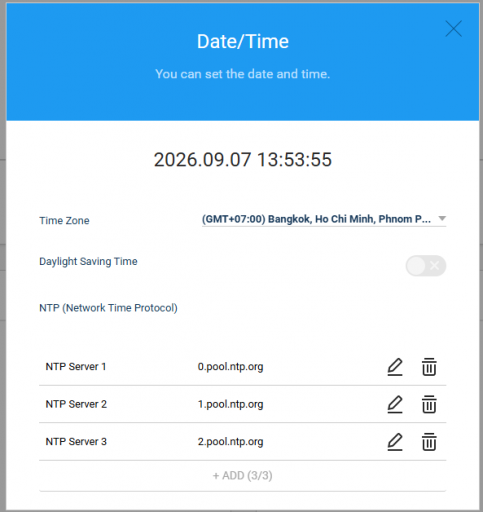The height and width of the screenshot is (512, 483).
Task: Select the 2.pool.ntp.org address
Action: [x=230, y=442]
